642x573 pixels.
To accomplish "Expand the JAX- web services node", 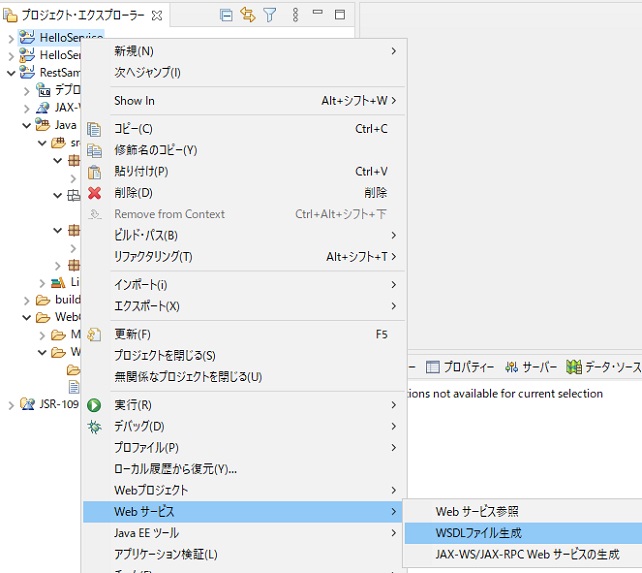I will tap(27, 108).
